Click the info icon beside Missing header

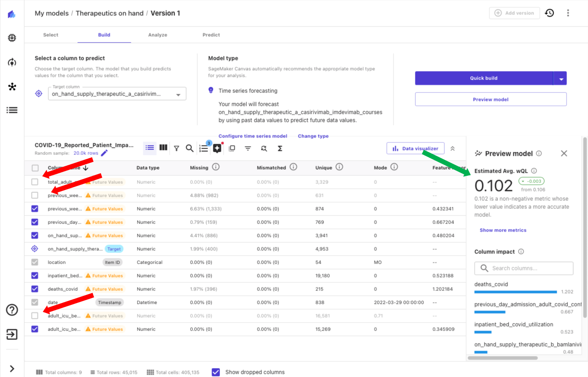tap(216, 167)
